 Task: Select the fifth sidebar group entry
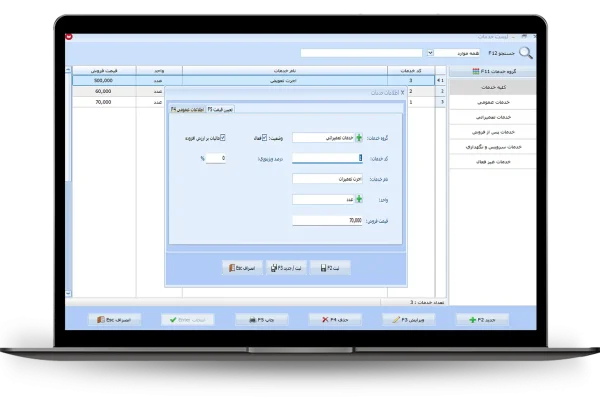pos(493,147)
